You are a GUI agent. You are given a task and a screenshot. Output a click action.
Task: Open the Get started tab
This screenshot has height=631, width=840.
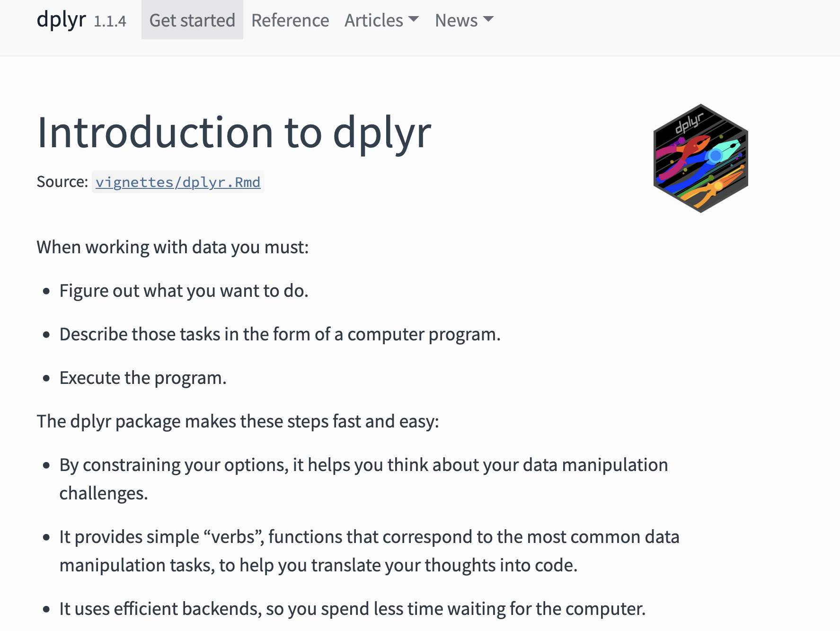[x=192, y=20]
